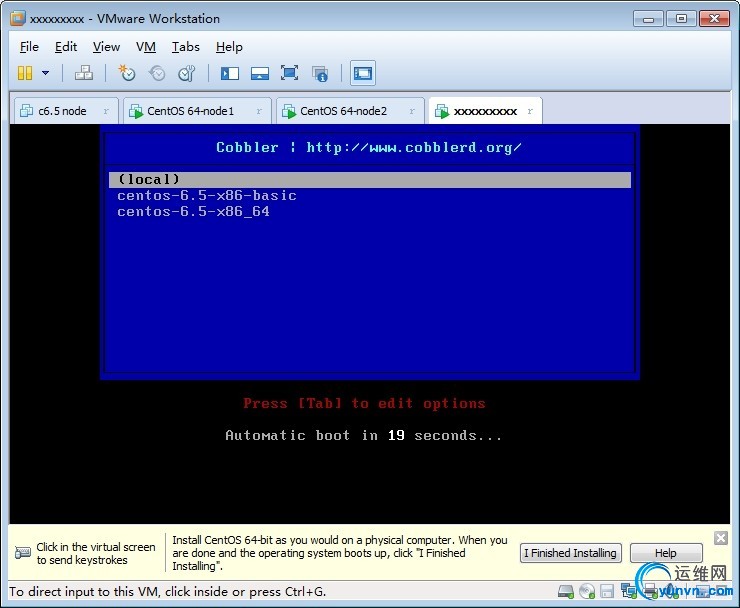Close the CentOS 64-node1 tab

click(x=259, y=111)
